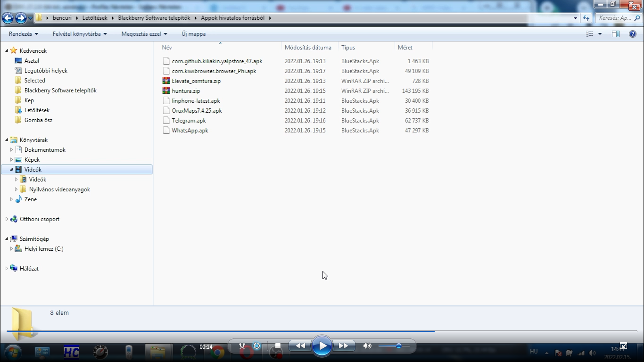Expand the Zene library node

11,199
